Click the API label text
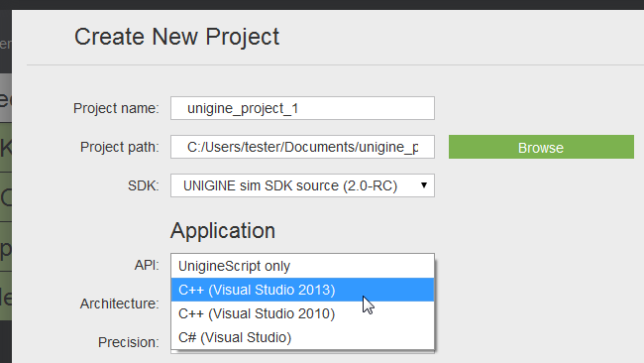The image size is (644, 363). pos(147,265)
